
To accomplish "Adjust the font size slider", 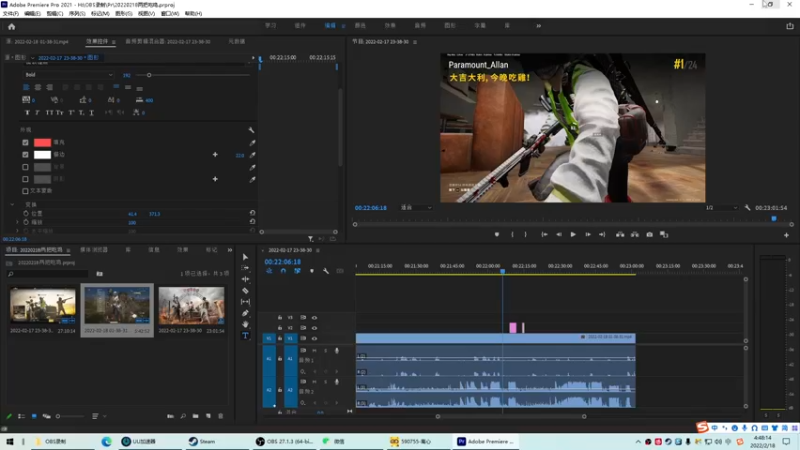I will coord(149,75).
